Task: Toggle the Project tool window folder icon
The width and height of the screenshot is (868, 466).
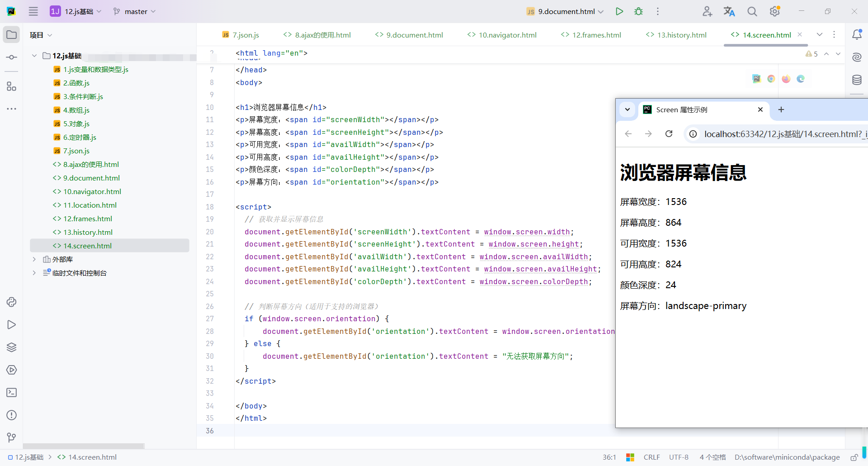Action: [x=12, y=35]
